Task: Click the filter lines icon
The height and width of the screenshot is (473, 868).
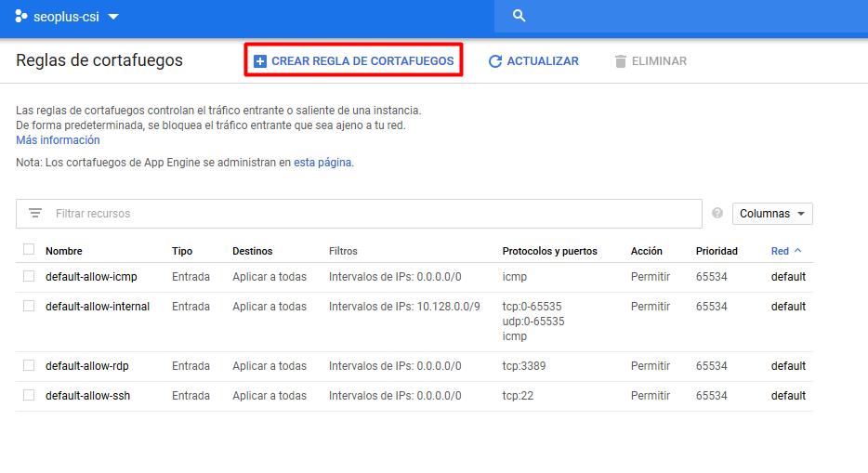Action: click(x=35, y=214)
